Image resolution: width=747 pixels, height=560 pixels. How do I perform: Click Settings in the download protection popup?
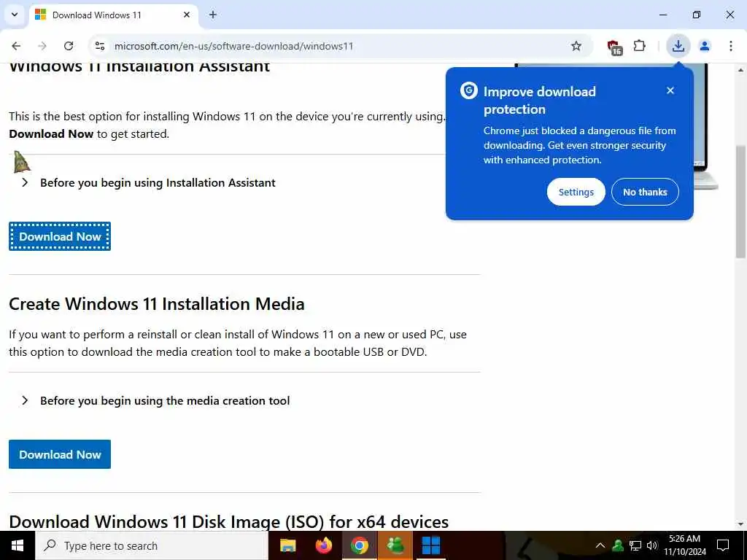pyautogui.click(x=576, y=192)
